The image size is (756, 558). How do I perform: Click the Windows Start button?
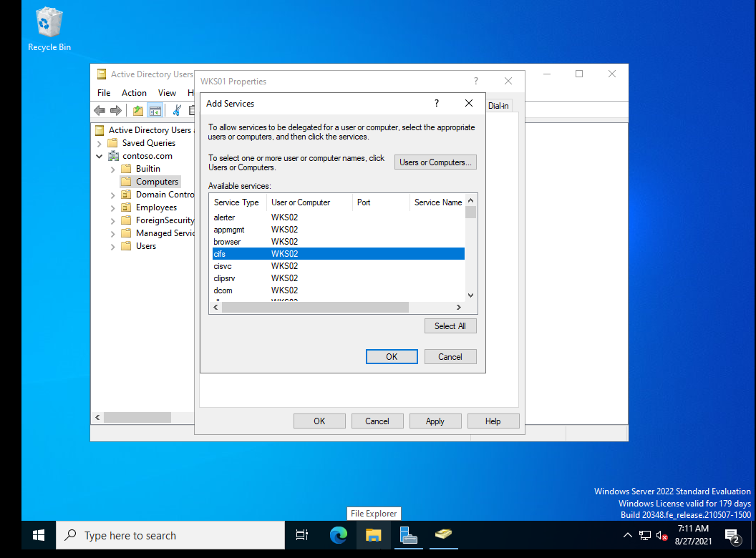tap(39, 535)
